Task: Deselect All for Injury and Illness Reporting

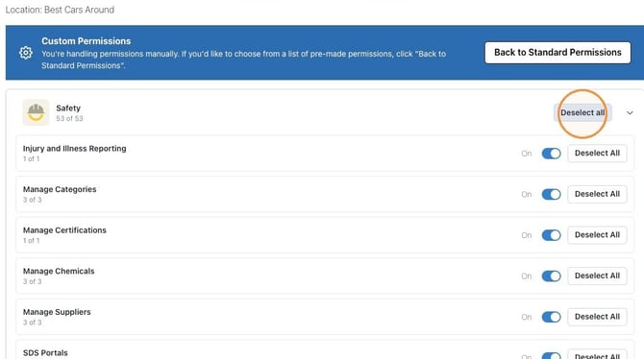Action: tap(597, 153)
